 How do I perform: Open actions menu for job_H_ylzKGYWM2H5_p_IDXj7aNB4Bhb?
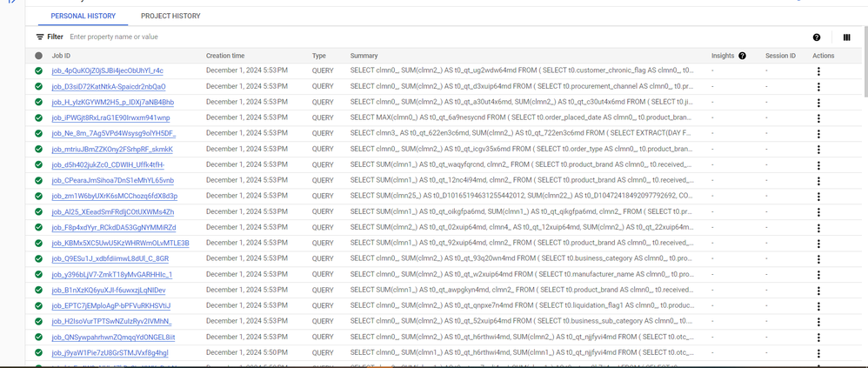click(818, 103)
